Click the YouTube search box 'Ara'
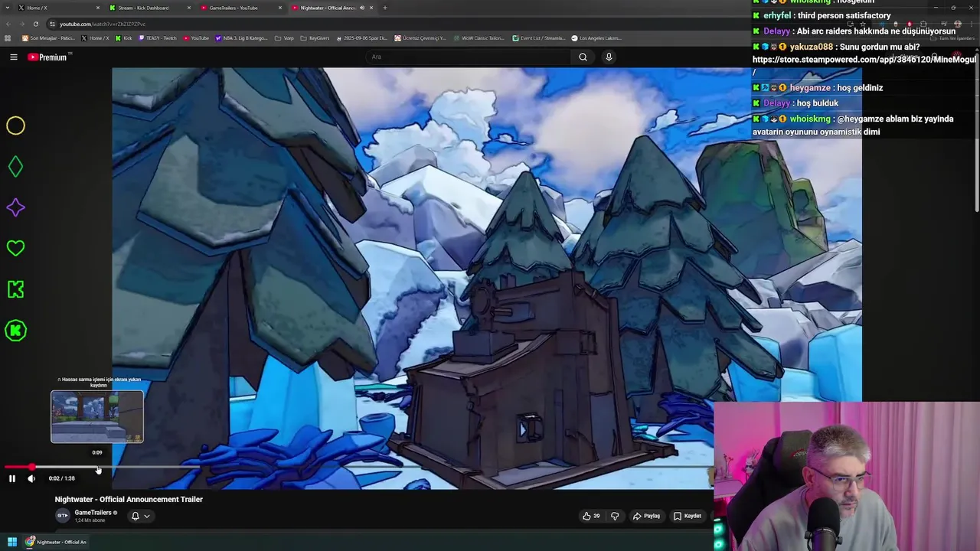Image resolution: width=980 pixels, height=551 pixels. click(x=467, y=57)
